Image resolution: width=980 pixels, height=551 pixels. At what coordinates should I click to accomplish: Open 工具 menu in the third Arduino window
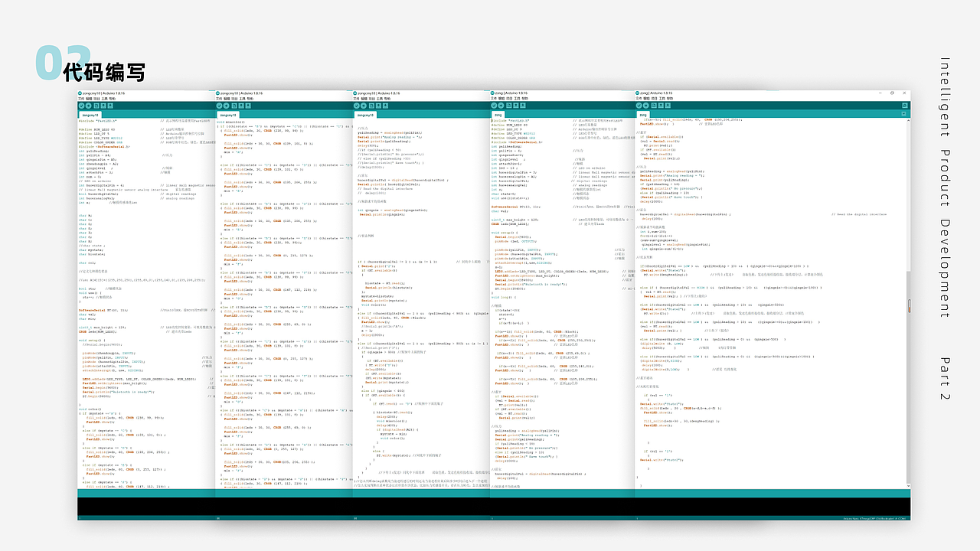[380, 99]
